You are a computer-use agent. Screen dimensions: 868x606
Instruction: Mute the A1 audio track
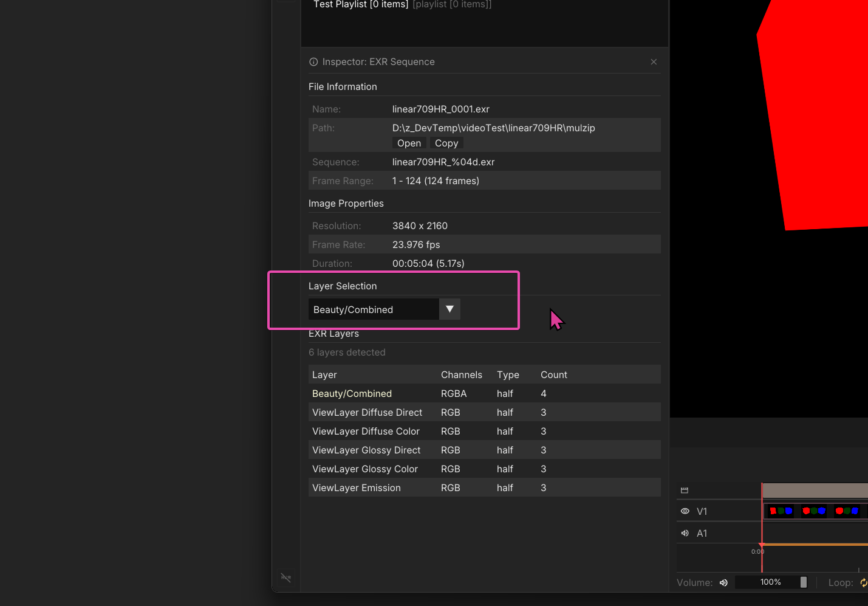(685, 534)
